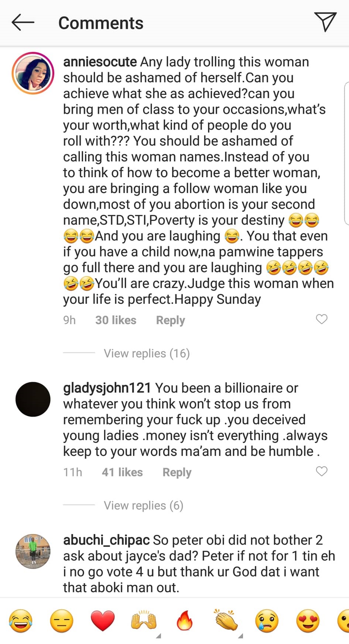Image resolution: width=349 pixels, height=644 pixels.
Task: Insert the crying face emoji
Action: tap(267, 621)
